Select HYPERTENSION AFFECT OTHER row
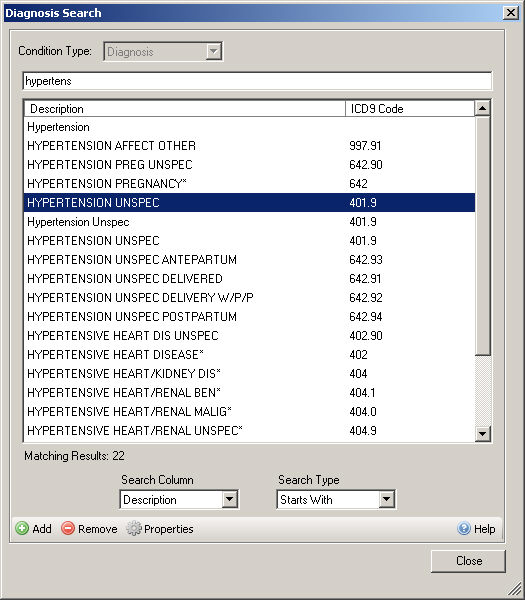The width and height of the screenshot is (525, 600). point(249,146)
